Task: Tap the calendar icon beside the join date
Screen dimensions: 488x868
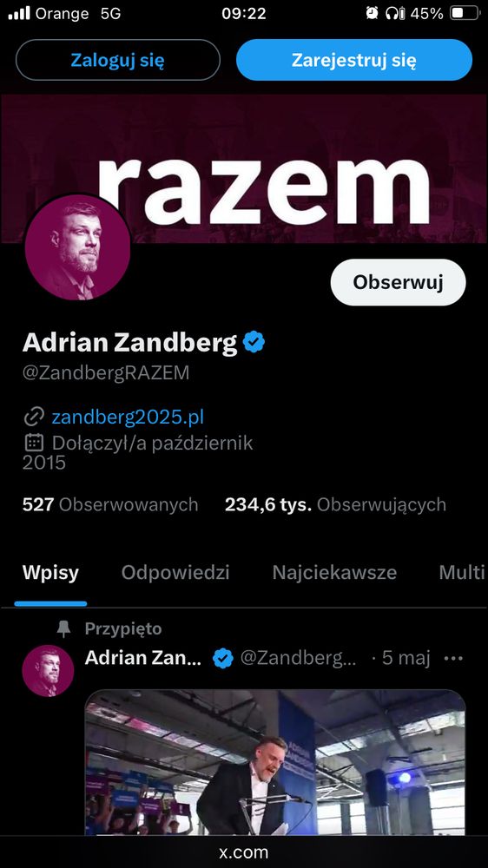Action: click(x=34, y=443)
